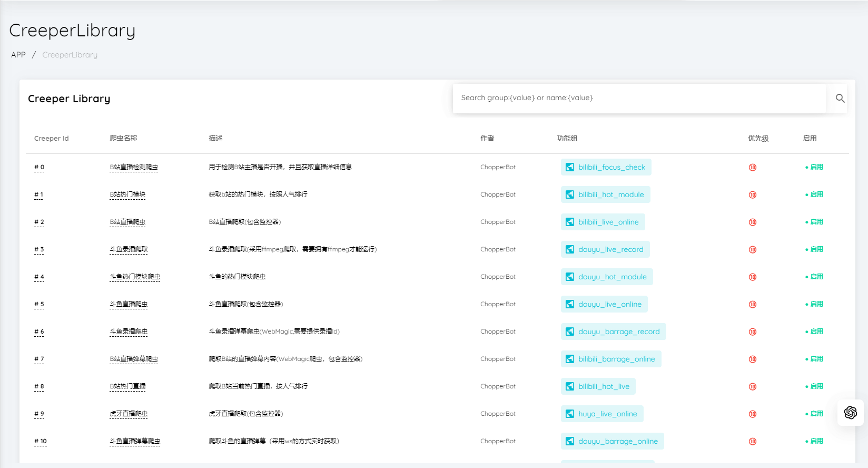Click the priority icon in row # 10
This screenshot has height=468, width=868.
click(x=753, y=441)
